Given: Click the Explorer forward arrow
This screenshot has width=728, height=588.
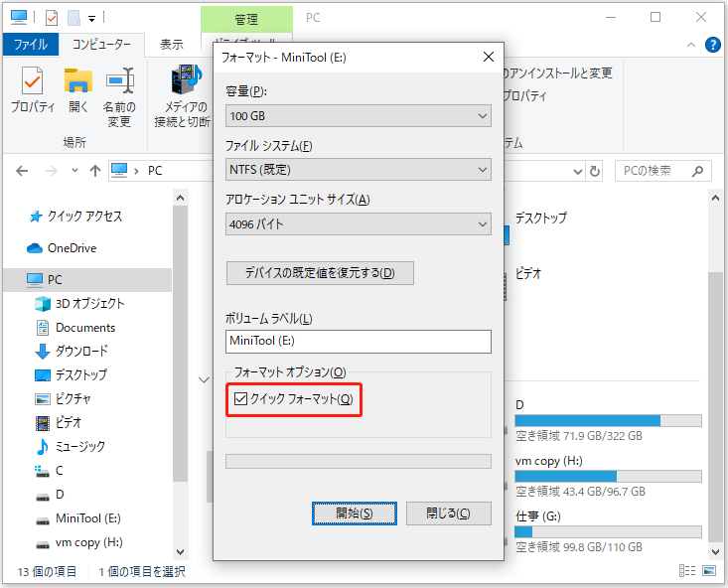Looking at the screenshot, I should 51,171.
